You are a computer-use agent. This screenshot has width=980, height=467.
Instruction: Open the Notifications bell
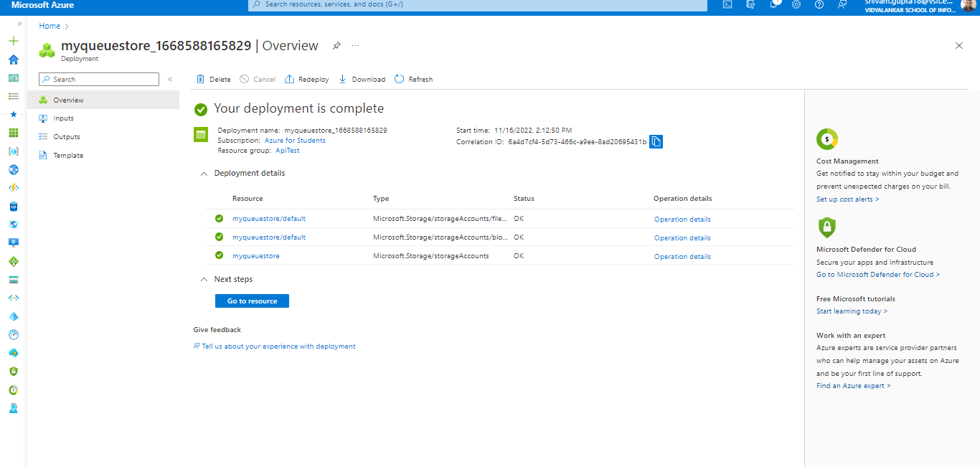[x=773, y=4]
